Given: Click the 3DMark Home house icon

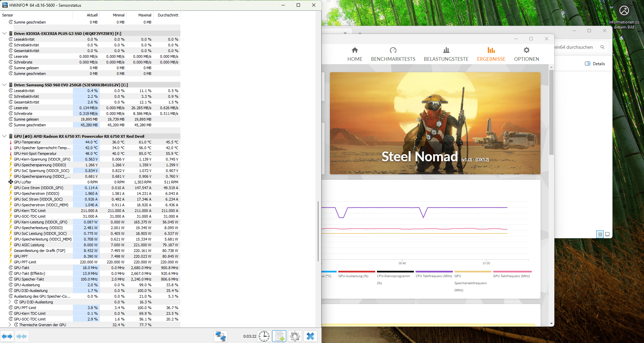Looking at the screenshot, I should click(355, 50).
